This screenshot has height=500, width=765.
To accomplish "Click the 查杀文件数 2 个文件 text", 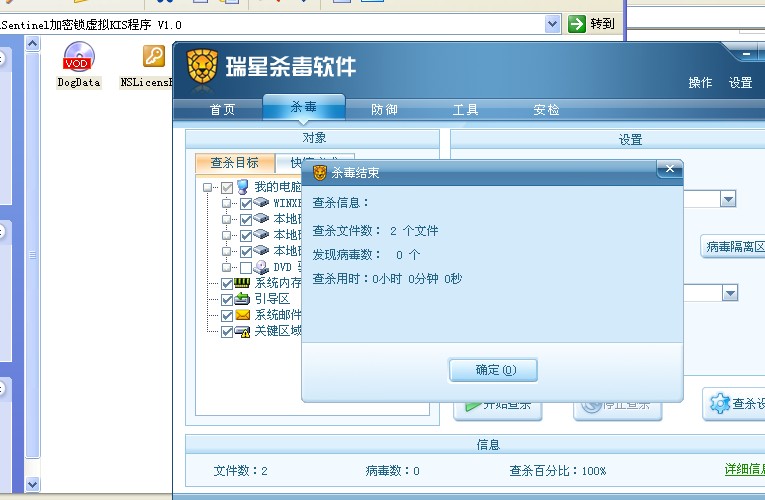I will (375, 231).
